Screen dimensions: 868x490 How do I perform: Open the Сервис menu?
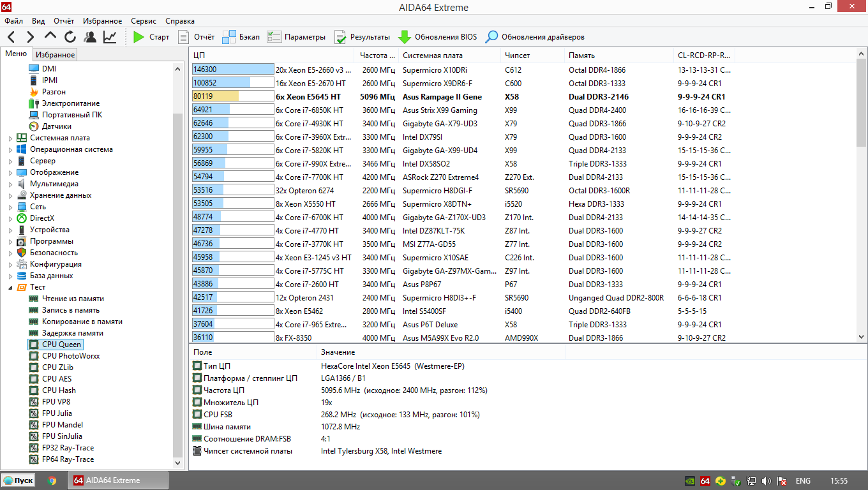click(144, 21)
